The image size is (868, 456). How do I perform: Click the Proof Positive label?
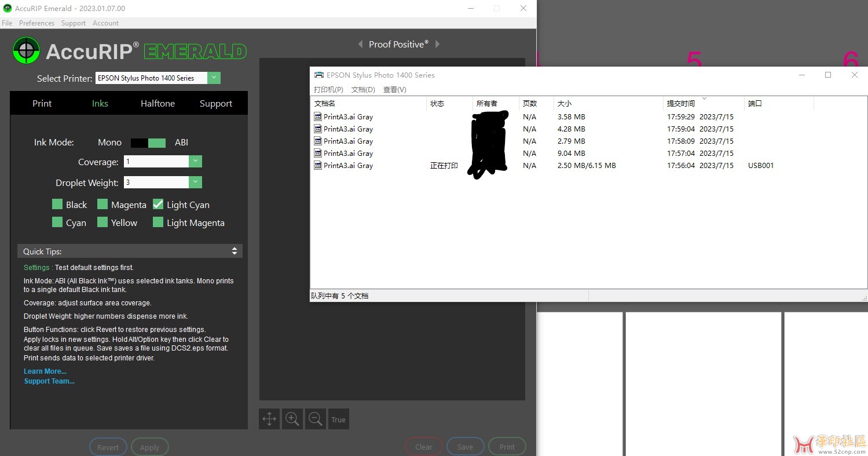(x=398, y=44)
